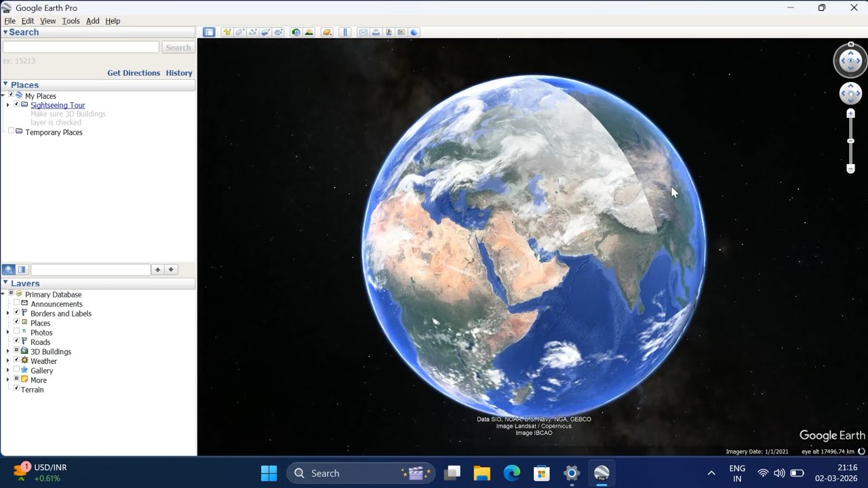Click the Search button
This screenshot has height=488, width=868.
(x=178, y=47)
